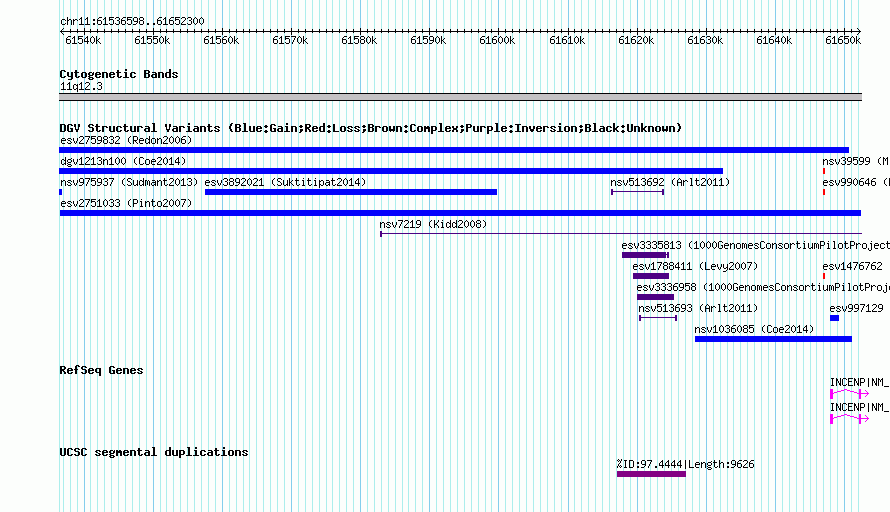This screenshot has width=890, height=512.
Task: Click the esv997129 label
Action: (857, 308)
